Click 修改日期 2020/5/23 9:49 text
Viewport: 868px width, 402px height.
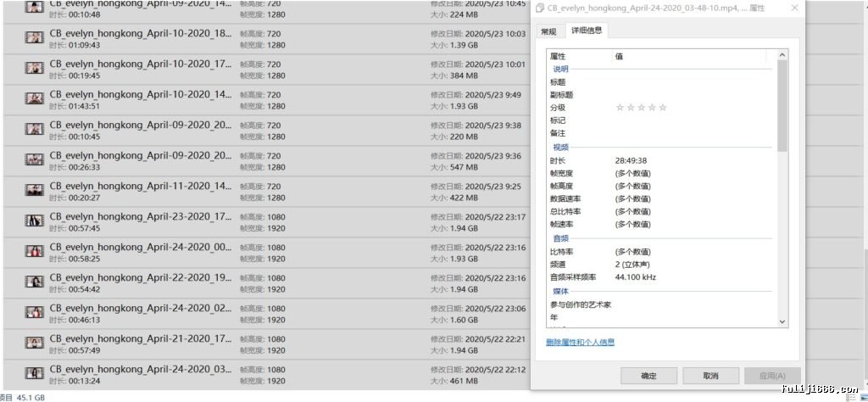coord(476,95)
